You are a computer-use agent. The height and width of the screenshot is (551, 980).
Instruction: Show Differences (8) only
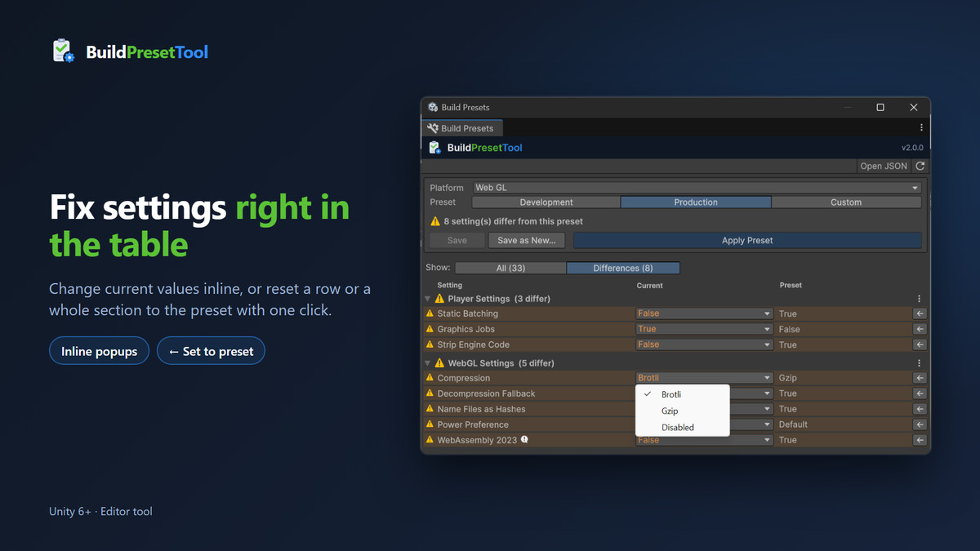click(623, 268)
